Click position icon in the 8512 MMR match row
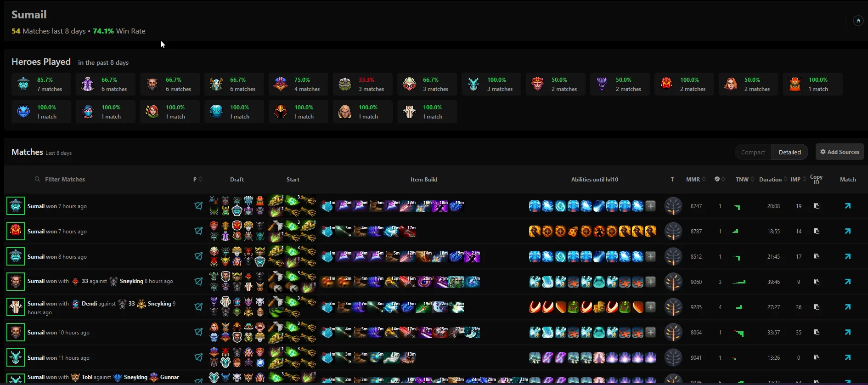The width and height of the screenshot is (868, 385). [198, 256]
